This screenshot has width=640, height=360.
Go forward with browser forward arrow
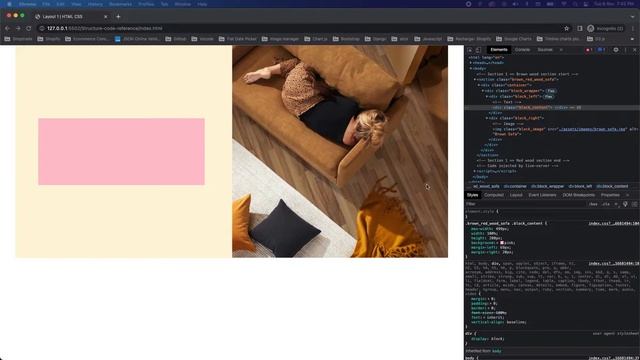(18, 28)
